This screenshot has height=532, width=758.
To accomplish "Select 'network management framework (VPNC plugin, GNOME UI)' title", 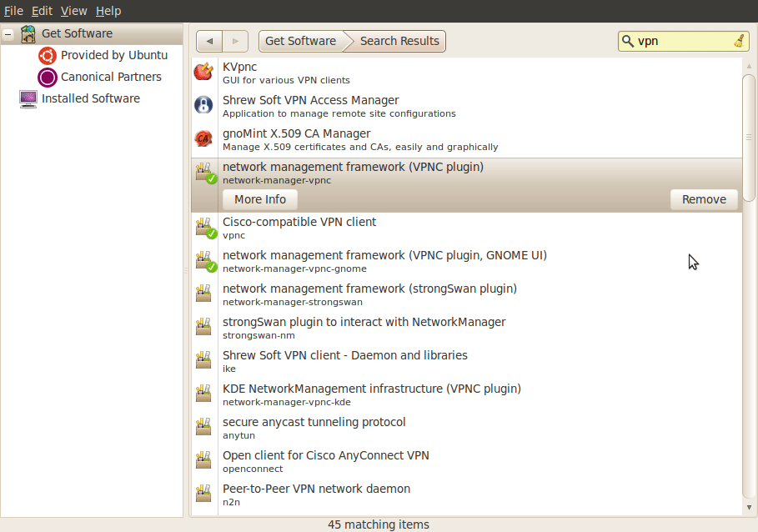I will [x=384, y=256].
